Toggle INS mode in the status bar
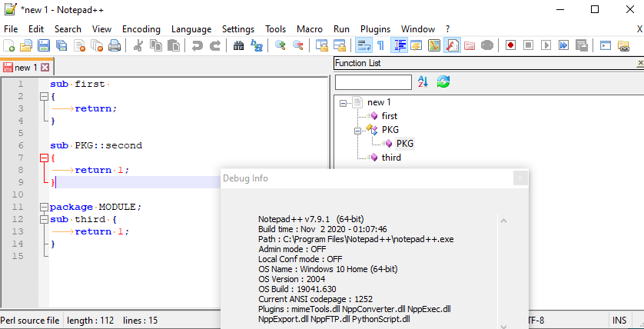The image size is (644, 329). [x=619, y=321]
